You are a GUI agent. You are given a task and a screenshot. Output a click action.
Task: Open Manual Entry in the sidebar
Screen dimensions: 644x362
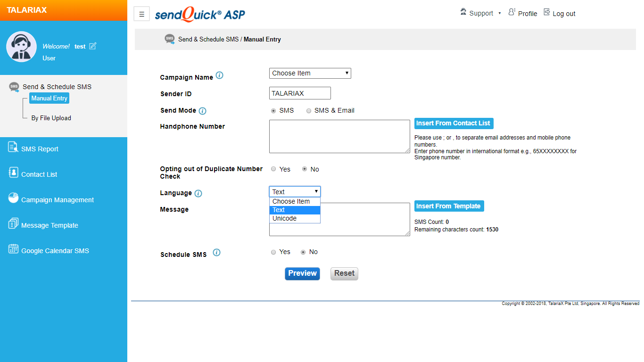(x=49, y=98)
